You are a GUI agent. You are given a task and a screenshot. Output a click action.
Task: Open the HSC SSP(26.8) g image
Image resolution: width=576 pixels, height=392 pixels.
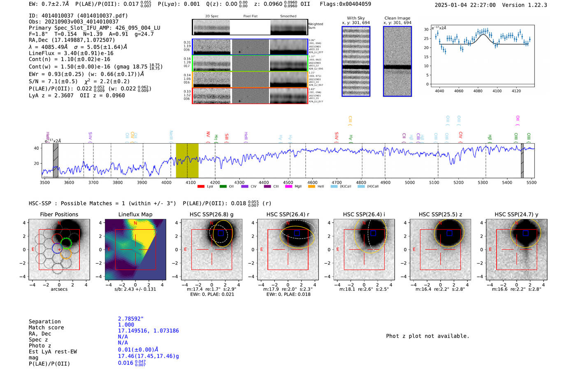click(211, 250)
